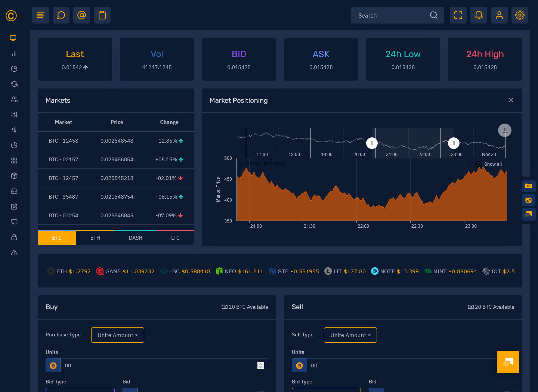This screenshot has width=538, height=392.
Task: Expand the Market Positioning panel
Action: (x=511, y=100)
